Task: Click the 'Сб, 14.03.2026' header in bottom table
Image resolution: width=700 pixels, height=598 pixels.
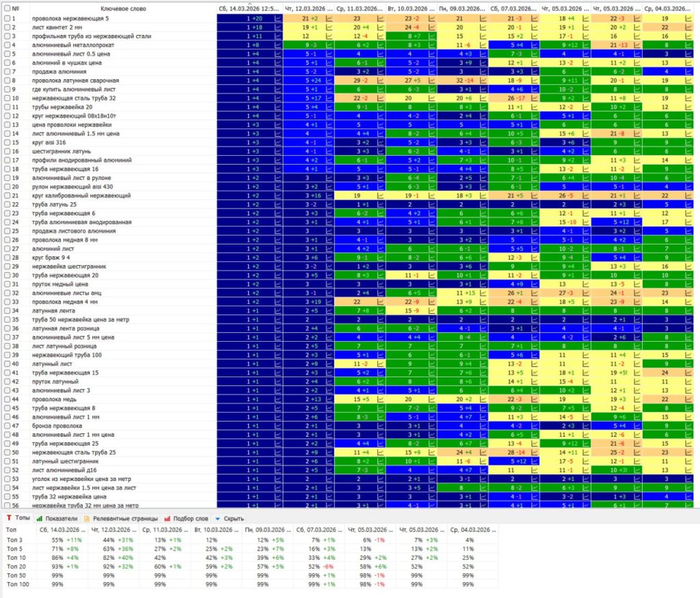Action: (62, 530)
